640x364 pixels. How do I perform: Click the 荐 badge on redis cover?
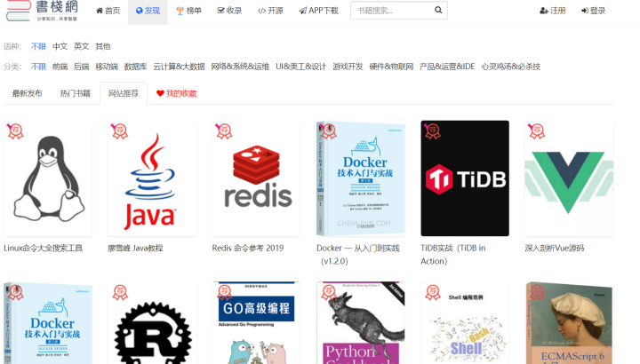(224, 131)
